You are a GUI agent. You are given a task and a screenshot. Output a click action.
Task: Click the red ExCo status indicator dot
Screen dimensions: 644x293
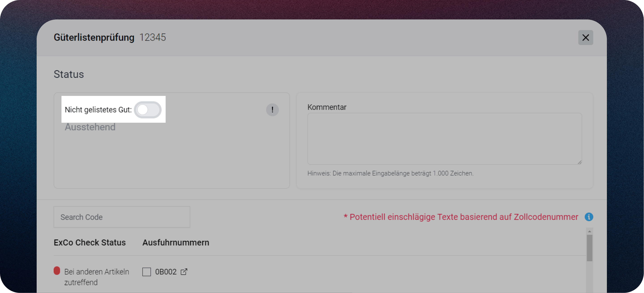click(x=57, y=271)
